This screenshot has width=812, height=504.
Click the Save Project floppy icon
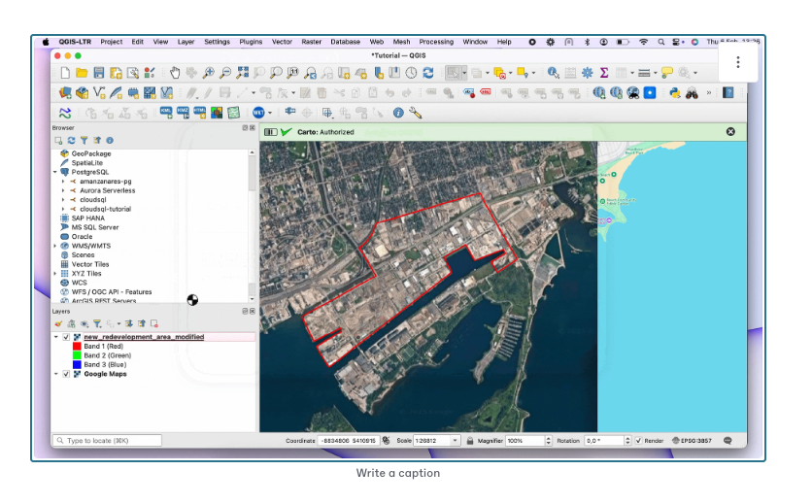pos(99,73)
